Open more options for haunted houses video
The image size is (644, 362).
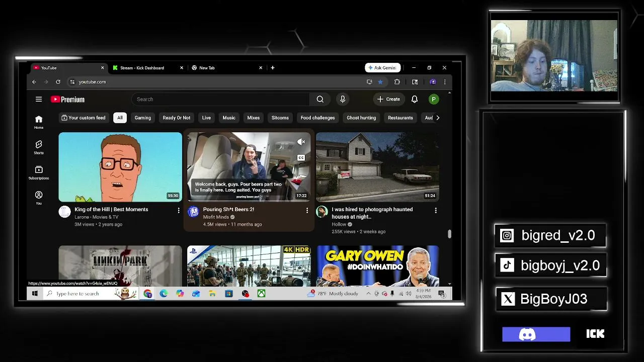click(x=436, y=210)
